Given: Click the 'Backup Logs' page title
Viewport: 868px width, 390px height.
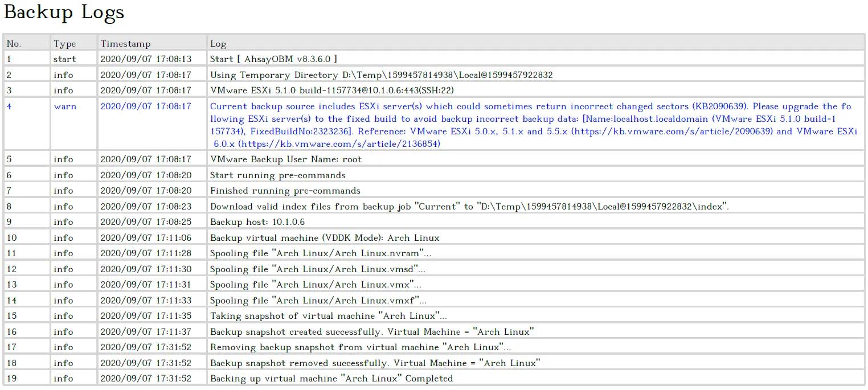Looking at the screenshot, I should coord(64,13).
